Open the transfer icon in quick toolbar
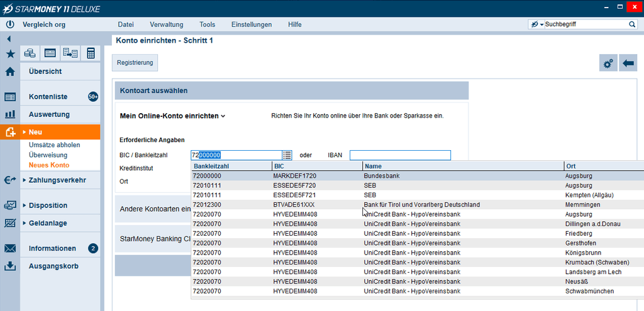The width and height of the screenshot is (644, 311). tap(70, 53)
